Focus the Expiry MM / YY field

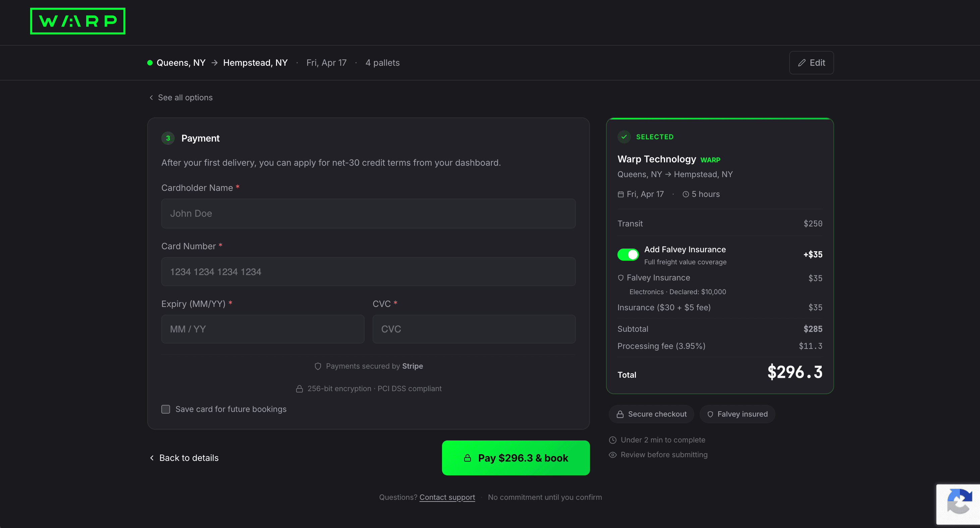pyautogui.click(x=263, y=329)
